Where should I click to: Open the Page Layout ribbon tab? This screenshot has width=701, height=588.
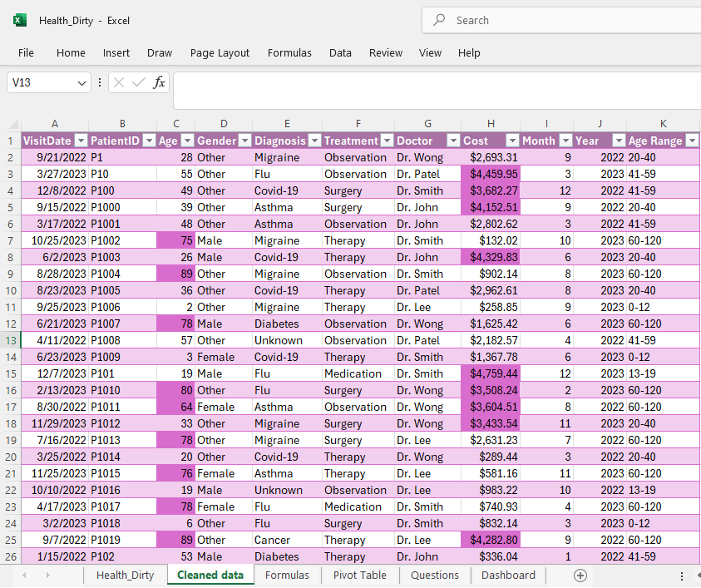tap(220, 52)
